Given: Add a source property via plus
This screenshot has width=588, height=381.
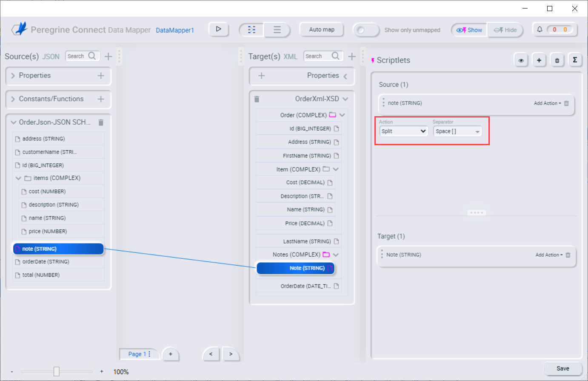Looking at the screenshot, I should coord(101,75).
